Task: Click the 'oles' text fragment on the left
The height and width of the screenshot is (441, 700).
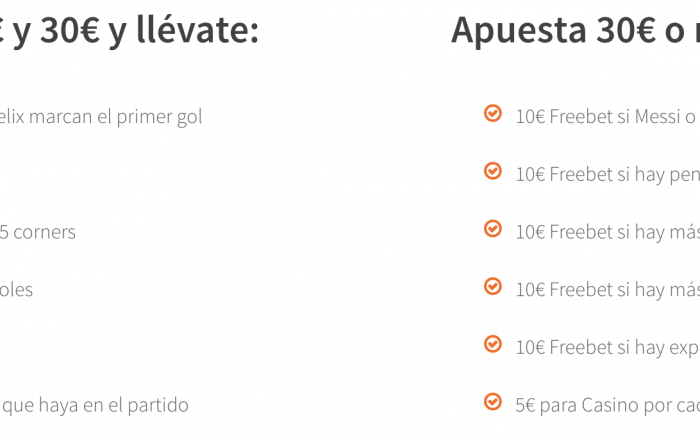Action: click(x=16, y=290)
